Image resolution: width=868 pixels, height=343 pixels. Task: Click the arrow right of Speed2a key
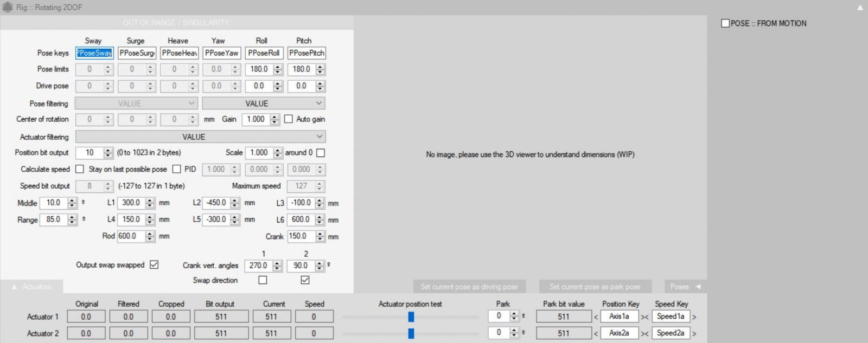click(694, 334)
